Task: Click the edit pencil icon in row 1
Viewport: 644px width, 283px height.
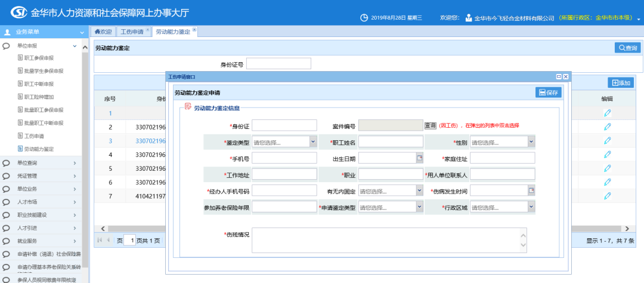Action: tap(608, 113)
